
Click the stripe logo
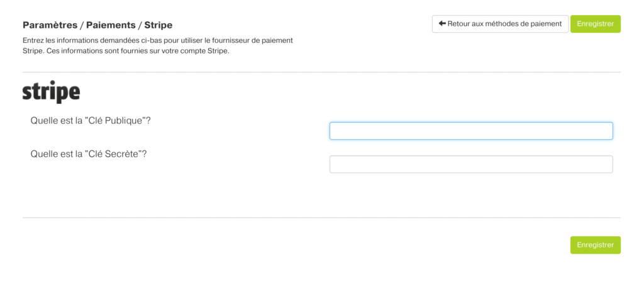(52, 92)
